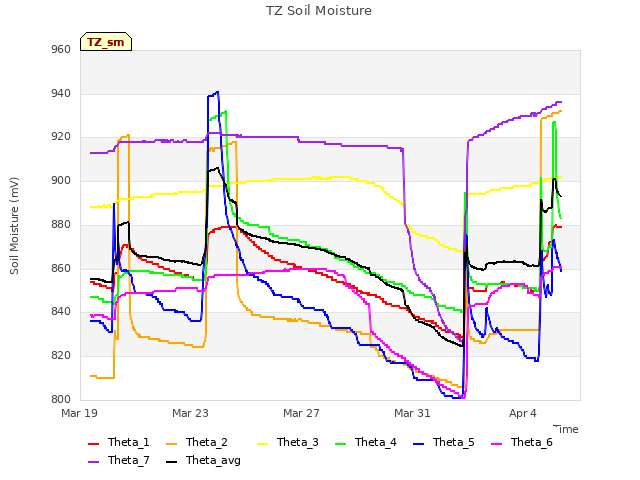Click the black Theta_avg legend swatch
Viewport: 640px width, 480px height.
(x=171, y=462)
